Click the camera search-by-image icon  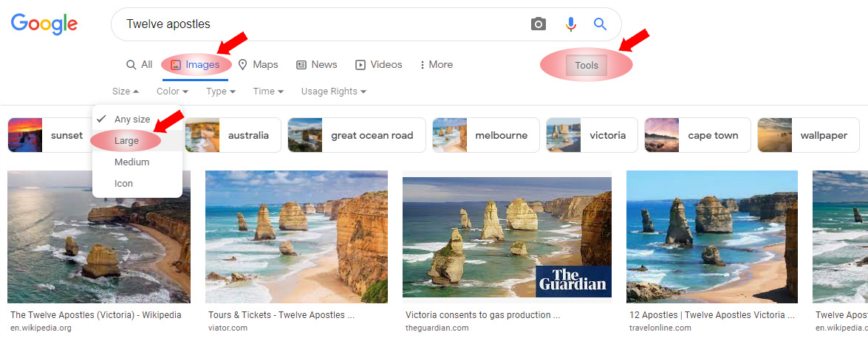point(539,24)
